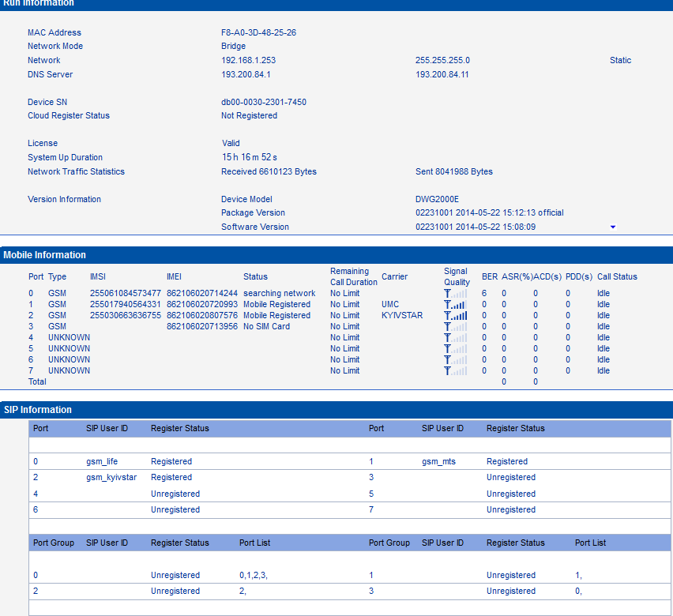
Task: Click the Cloud Register Status 'Not Registered' value
Action: 249,115
